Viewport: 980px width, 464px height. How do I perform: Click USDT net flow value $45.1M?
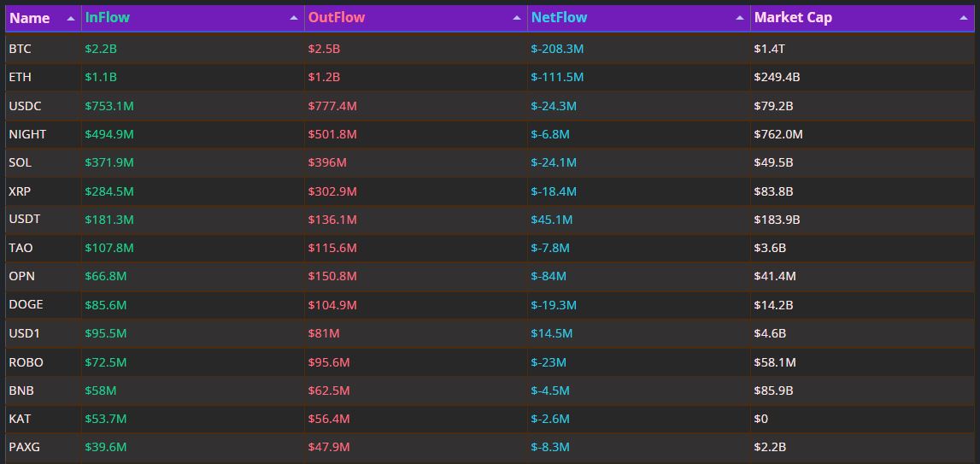pyautogui.click(x=552, y=220)
